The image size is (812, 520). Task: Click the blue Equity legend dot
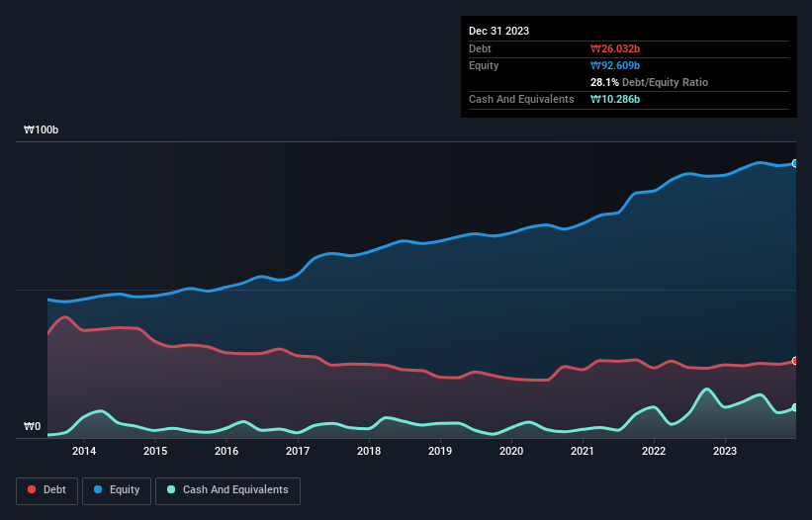point(98,489)
